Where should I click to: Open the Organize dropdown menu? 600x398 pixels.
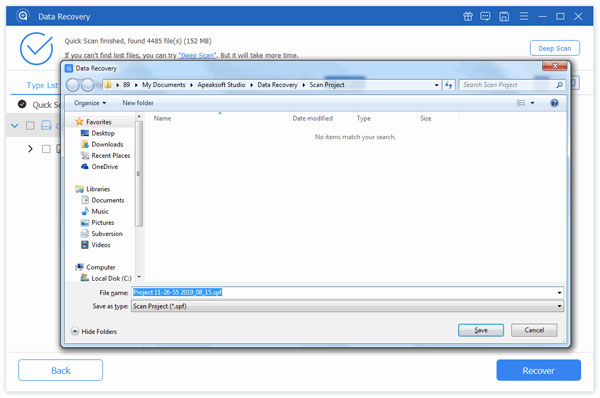tap(90, 103)
